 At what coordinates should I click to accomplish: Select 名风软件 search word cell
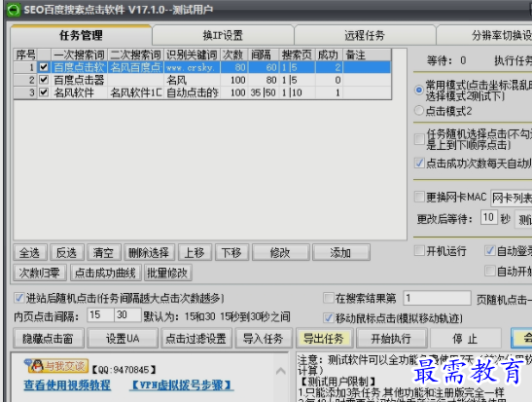point(80,92)
